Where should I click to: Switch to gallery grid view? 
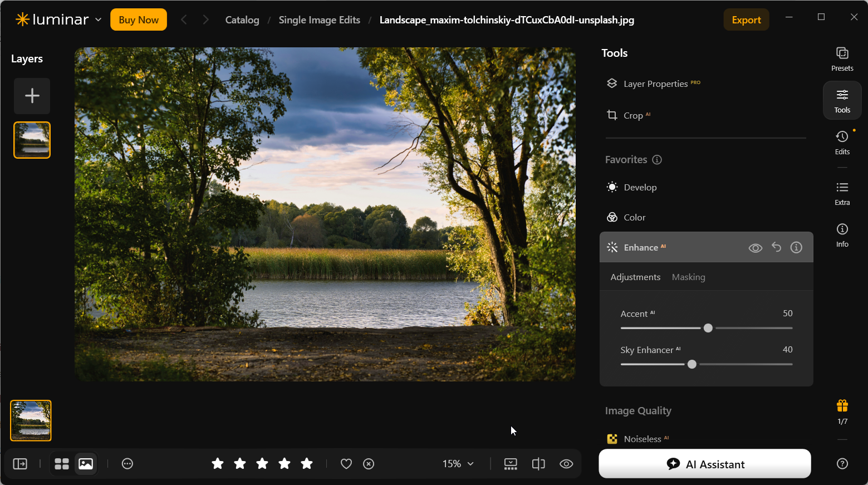62,464
